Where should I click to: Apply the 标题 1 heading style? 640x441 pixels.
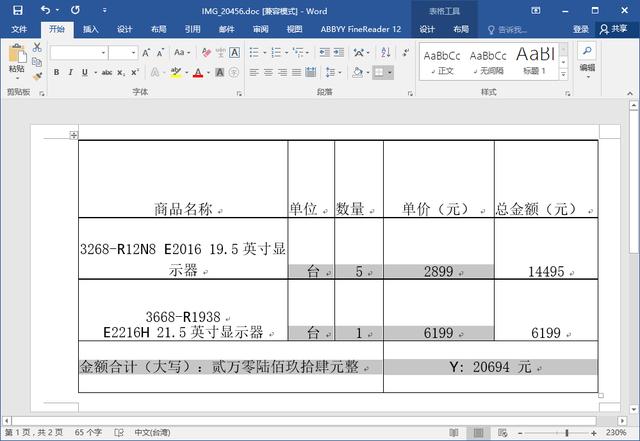pos(535,61)
